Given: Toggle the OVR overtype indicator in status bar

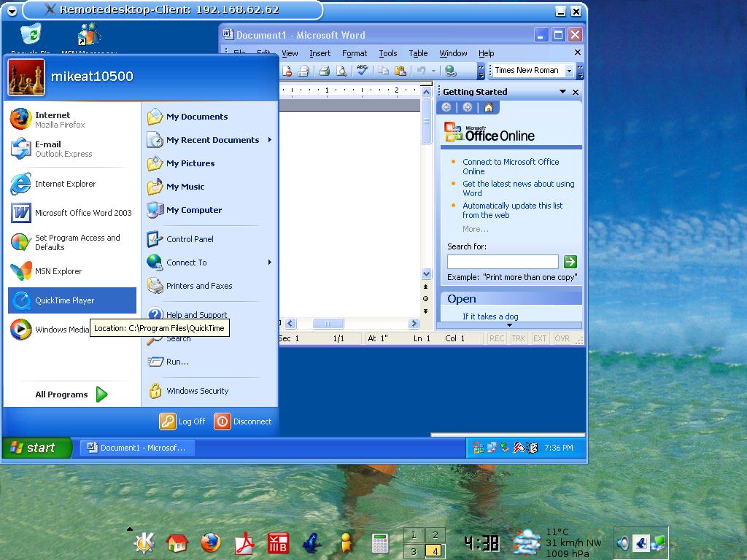Looking at the screenshot, I should pyautogui.click(x=562, y=338).
